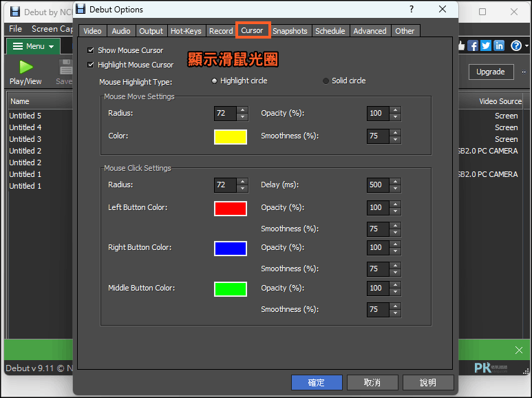
Task: Click the 確定 confirm button
Action: (317, 383)
